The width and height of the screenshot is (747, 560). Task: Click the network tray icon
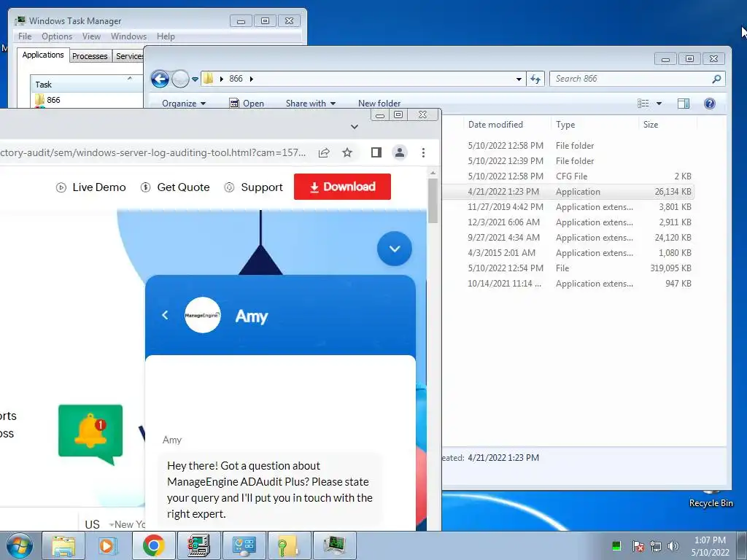click(x=656, y=546)
